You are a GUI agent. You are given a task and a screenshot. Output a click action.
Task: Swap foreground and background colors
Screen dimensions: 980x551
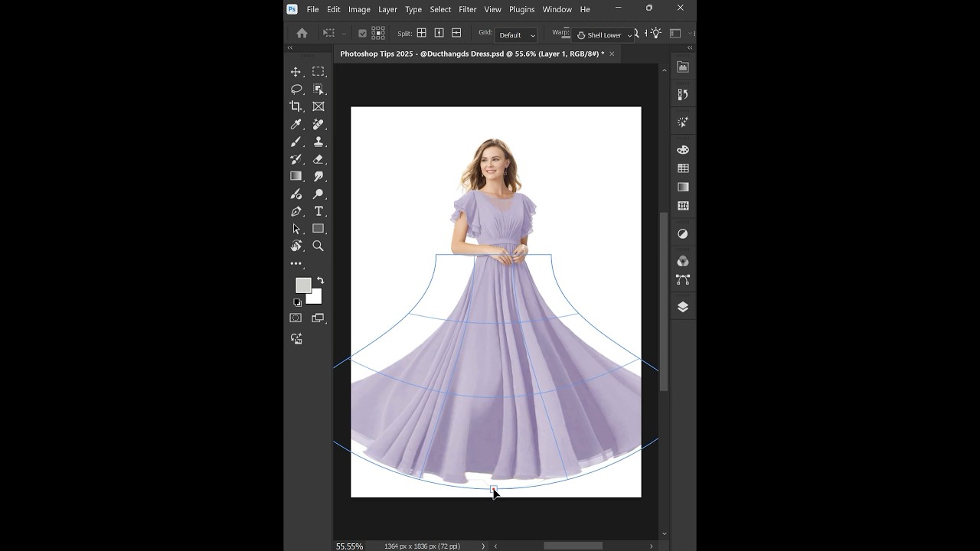pyautogui.click(x=321, y=281)
